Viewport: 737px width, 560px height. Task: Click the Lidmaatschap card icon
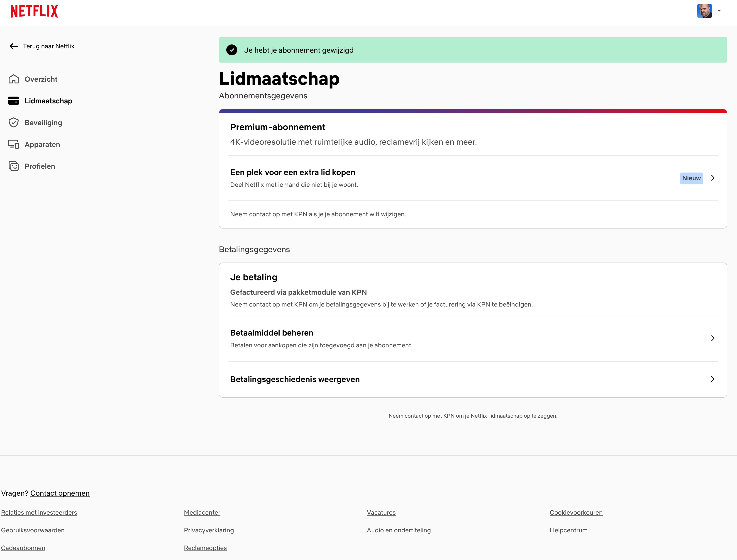click(x=14, y=101)
